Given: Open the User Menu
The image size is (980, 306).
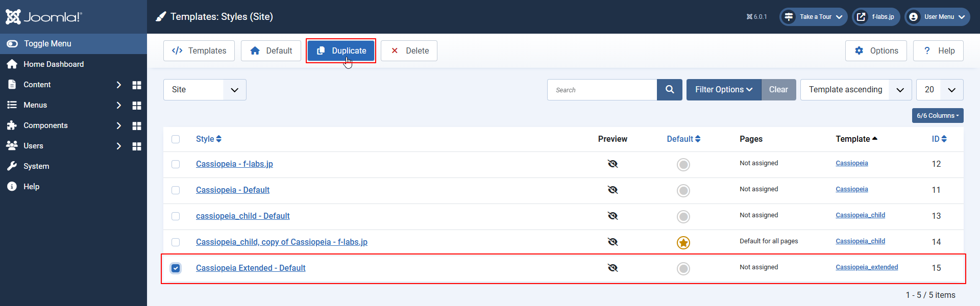Looking at the screenshot, I should click(937, 17).
